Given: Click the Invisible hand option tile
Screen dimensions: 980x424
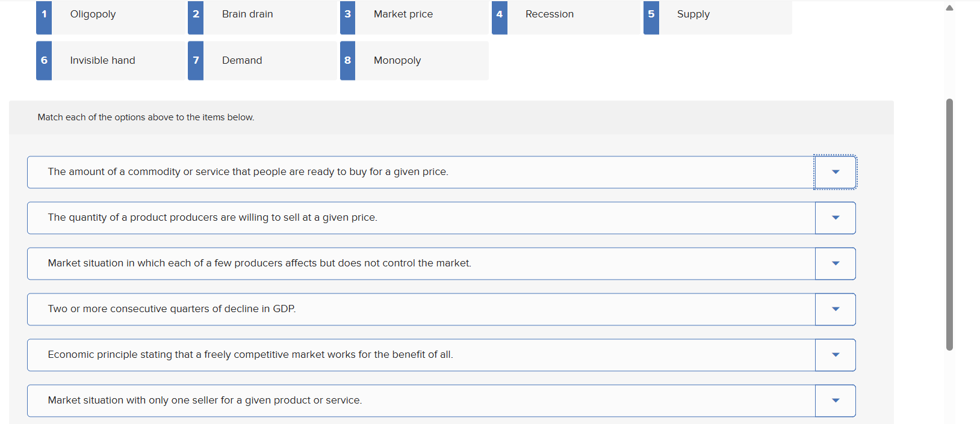Looking at the screenshot, I should pos(118,61).
